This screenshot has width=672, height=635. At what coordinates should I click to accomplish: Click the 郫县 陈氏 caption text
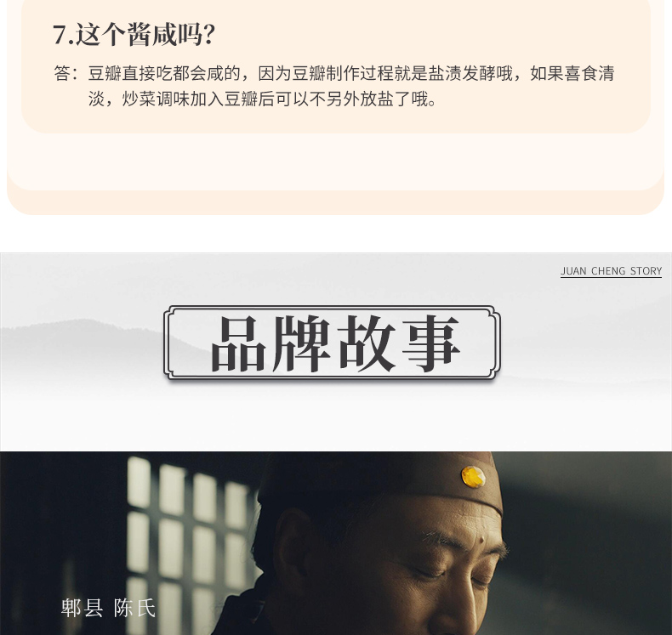108,608
